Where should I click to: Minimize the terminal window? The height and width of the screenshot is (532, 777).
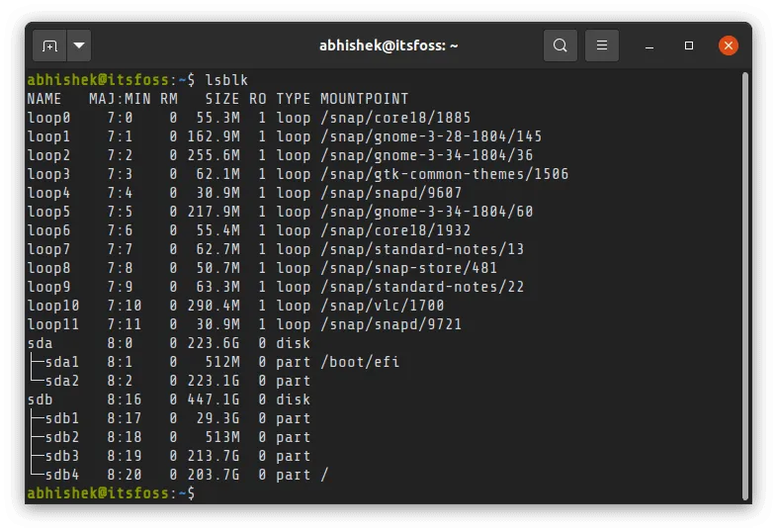pyautogui.click(x=650, y=45)
